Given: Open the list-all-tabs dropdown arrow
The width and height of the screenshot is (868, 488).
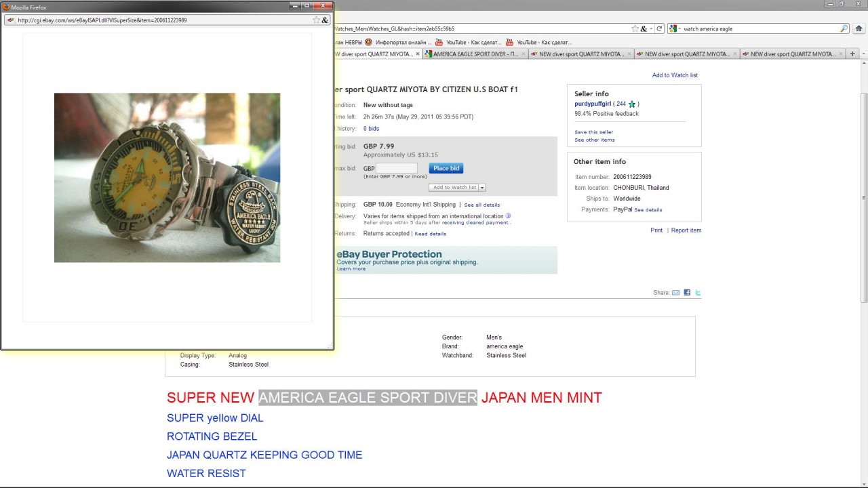Looking at the screenshot, I should pos(863,54).
